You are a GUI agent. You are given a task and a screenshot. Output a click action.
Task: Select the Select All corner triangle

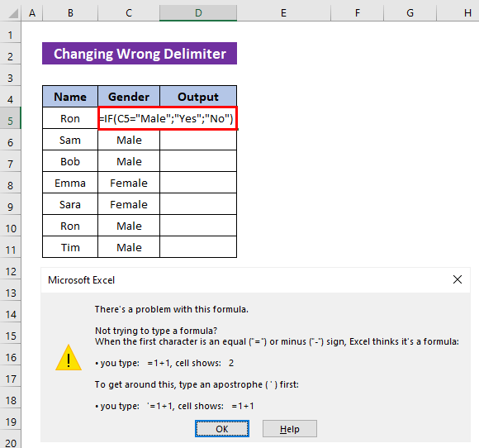coord(13,13)
